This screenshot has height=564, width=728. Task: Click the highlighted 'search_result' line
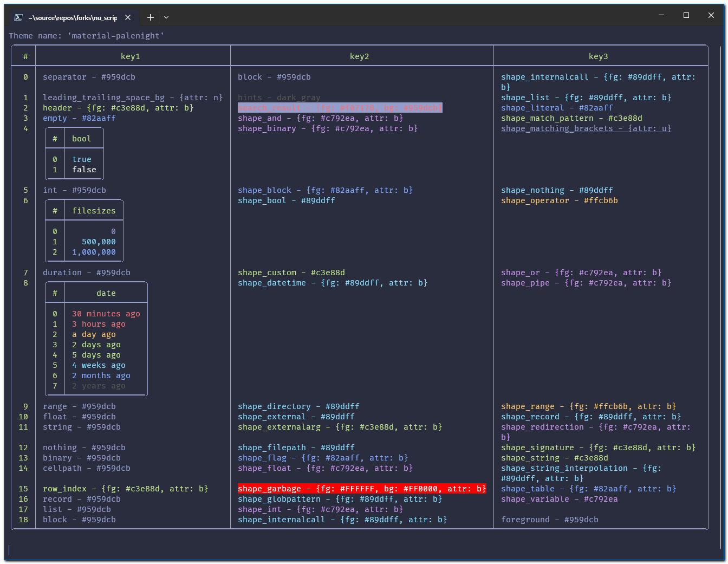pos(340,108)
